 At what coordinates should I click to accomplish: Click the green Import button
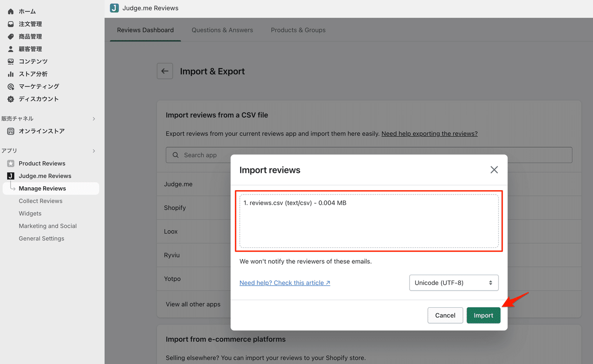click(x=483, y=316)
